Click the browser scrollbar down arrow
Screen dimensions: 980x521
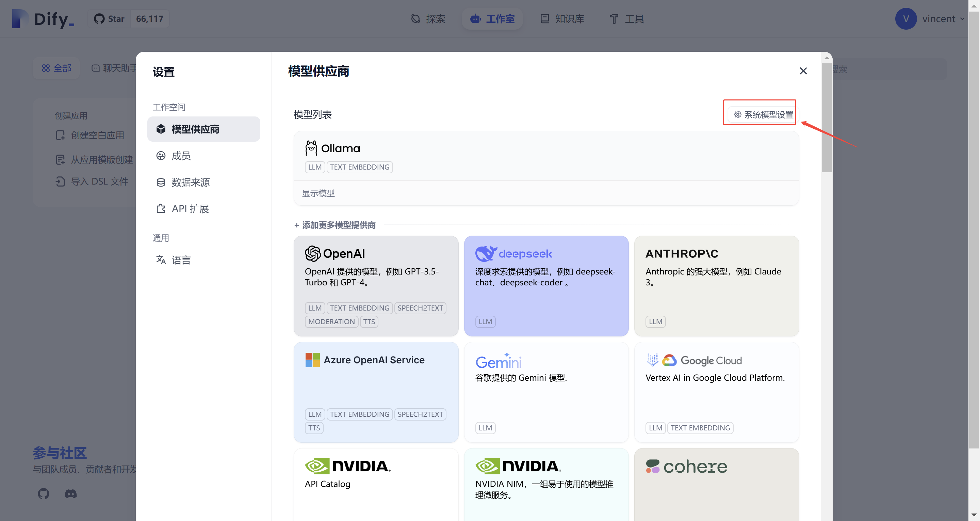[x=974, y=515]
